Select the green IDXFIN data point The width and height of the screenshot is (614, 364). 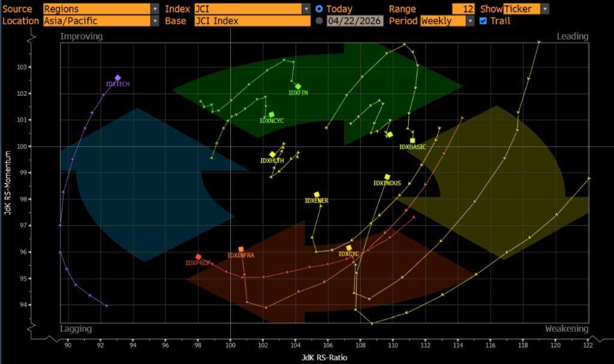pyautogui.click(x=298, y=87)
